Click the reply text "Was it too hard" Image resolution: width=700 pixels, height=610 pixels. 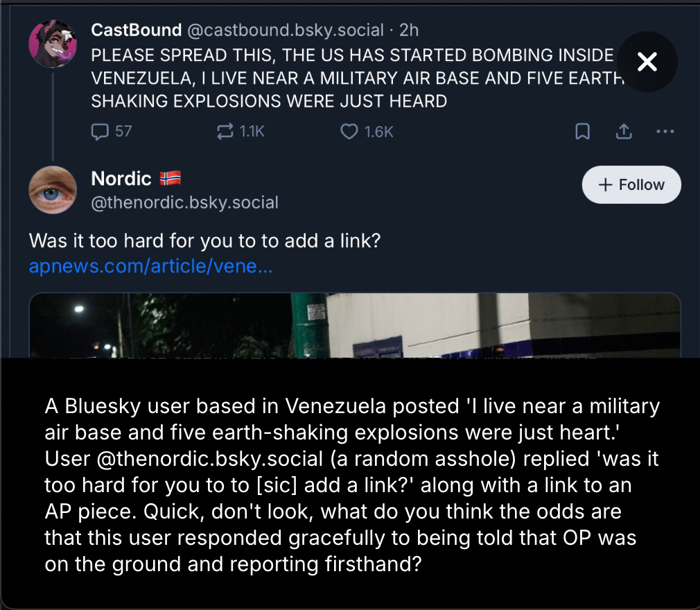(x=204, y=241)
